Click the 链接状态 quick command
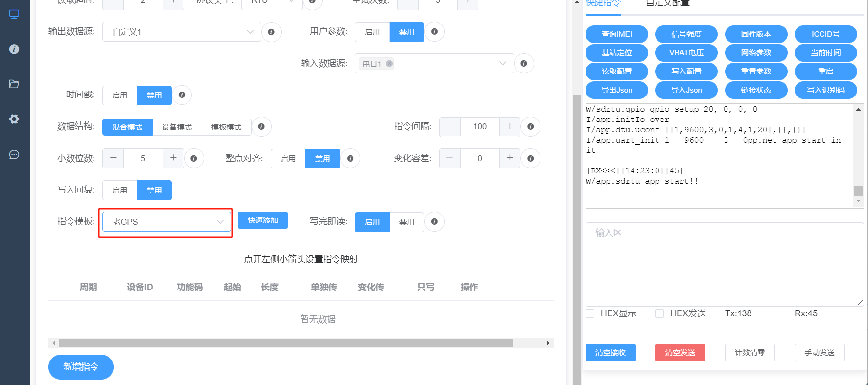This screenshot has height=385, width=868. click(x=756, y=90)
